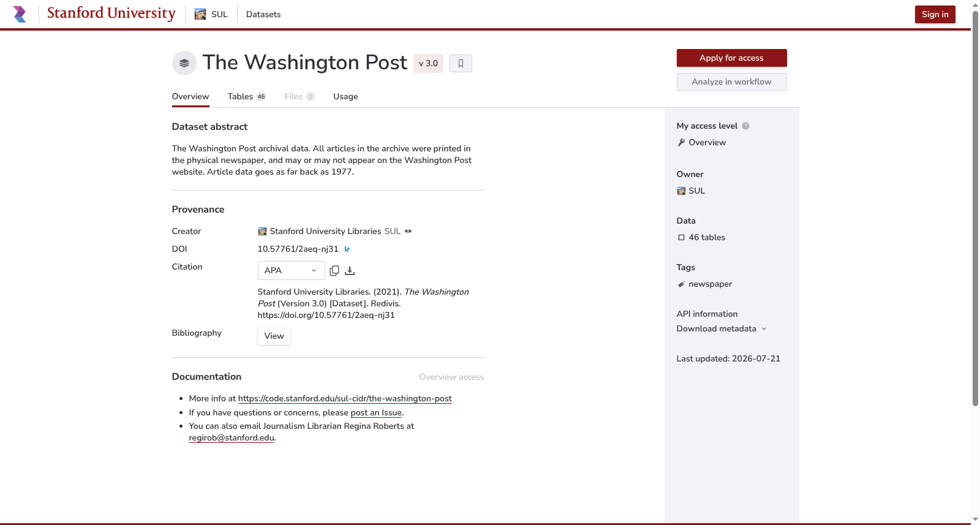Image resolution: width=980 pixels, height=525 pixels.
Task: Open the Datasets header link
Action: point(263,14)
